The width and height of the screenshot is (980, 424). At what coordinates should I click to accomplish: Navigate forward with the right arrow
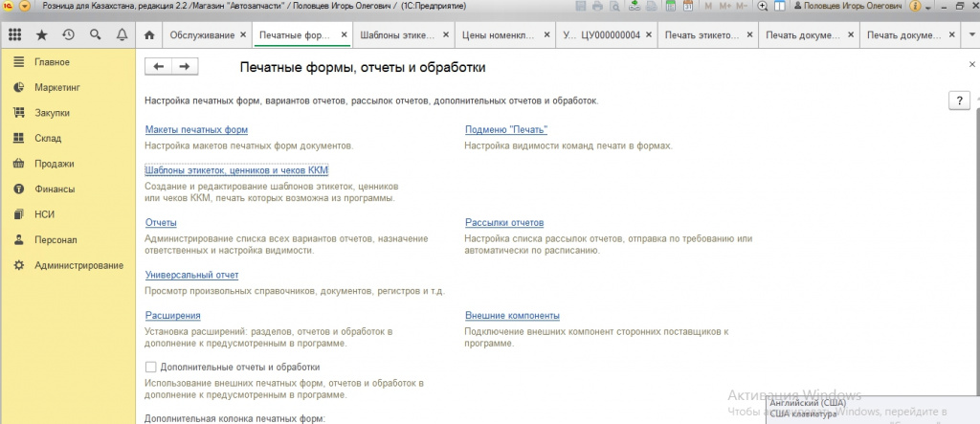(x=185, y=67)
